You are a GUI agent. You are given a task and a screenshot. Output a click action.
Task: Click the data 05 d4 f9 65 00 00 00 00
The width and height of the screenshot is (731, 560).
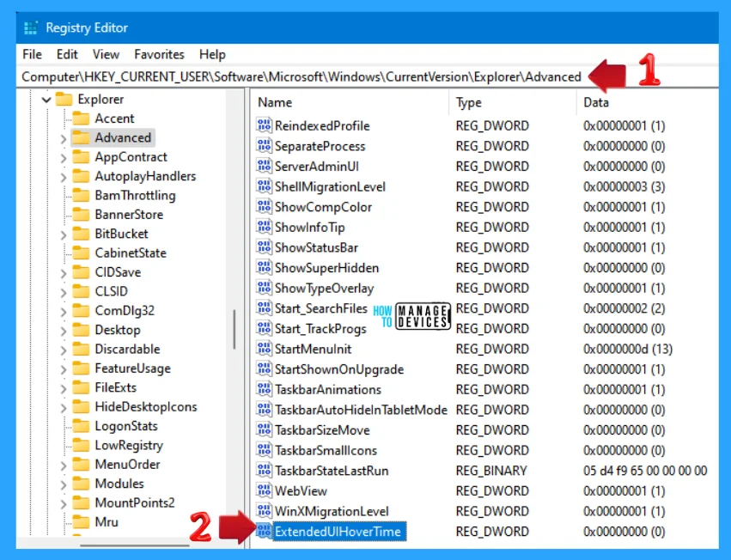tap(645, 471)
